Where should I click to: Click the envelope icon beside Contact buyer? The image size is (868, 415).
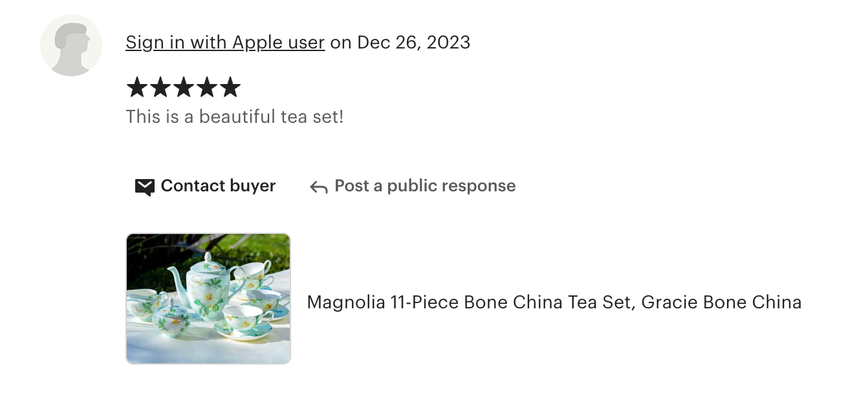144,187
